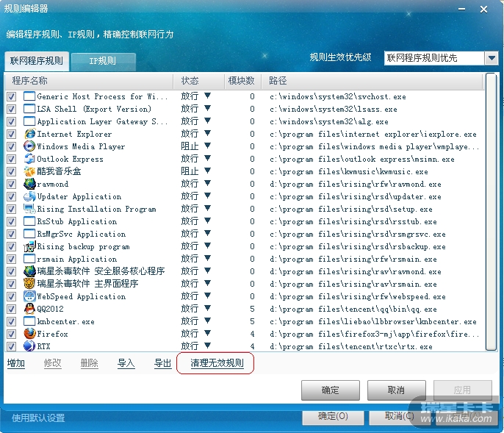This screenshot has height=433, width=504.
Task: Click the 确定 button in rule editor
Action: 331,390
